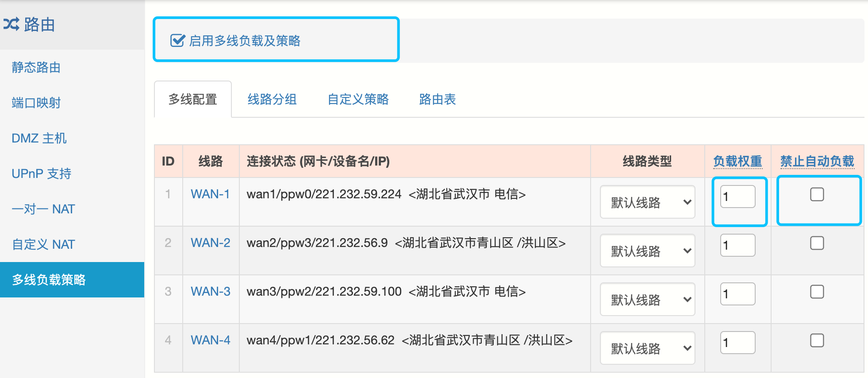The image size is (868, 378).
Task: Click the WAN-1 line link
Action: [x=210, y=194]
